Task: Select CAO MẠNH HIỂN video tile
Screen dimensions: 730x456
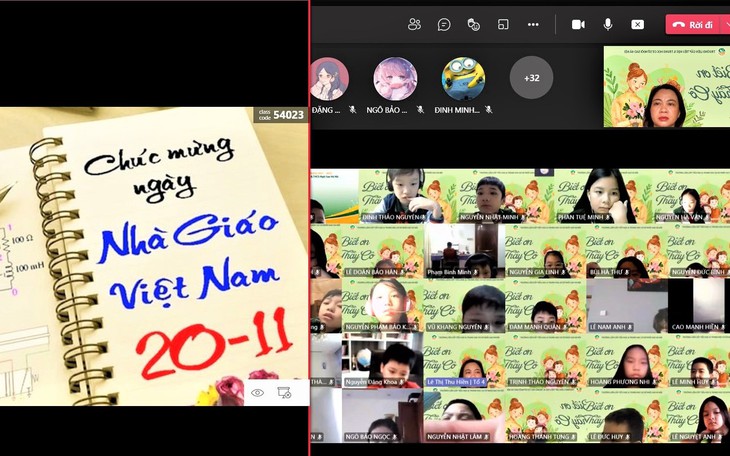Action: [x=699, y=306]
